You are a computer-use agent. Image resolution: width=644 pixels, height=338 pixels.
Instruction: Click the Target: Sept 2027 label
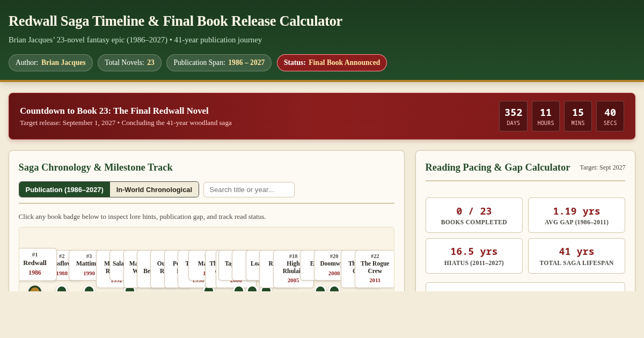point(602,167)
